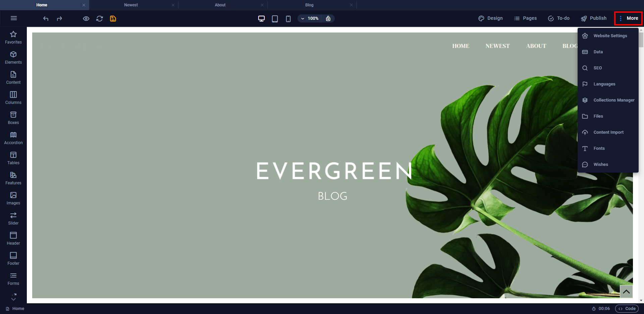
Task: Reload the page with refresh icon
Action: coord(100,19)
